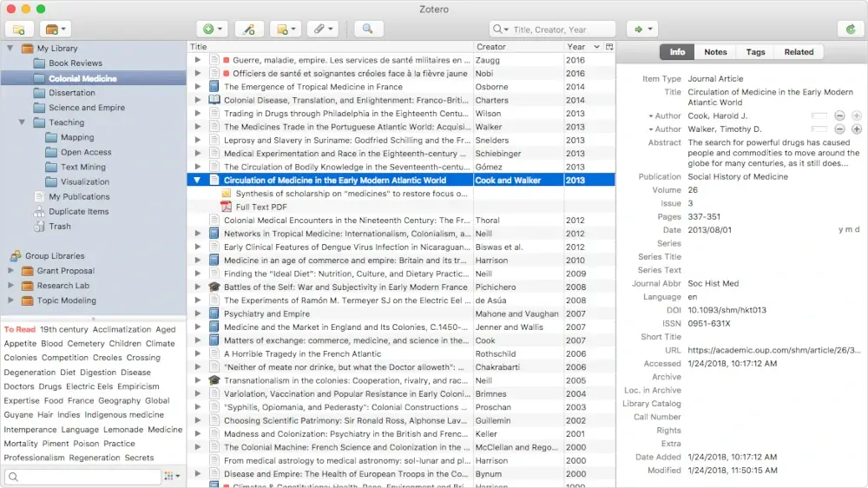Open the Trash
The height and width of the screenshot is (488, 868).
pos(59,227)
